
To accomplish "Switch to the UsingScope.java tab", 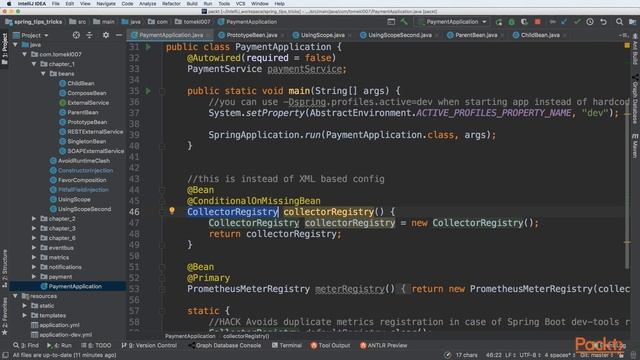I will [322, 35].
